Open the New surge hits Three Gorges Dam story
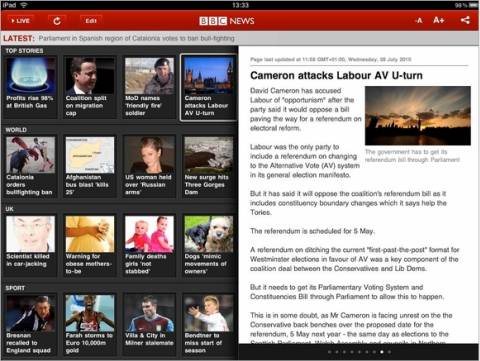 (209, 166)
